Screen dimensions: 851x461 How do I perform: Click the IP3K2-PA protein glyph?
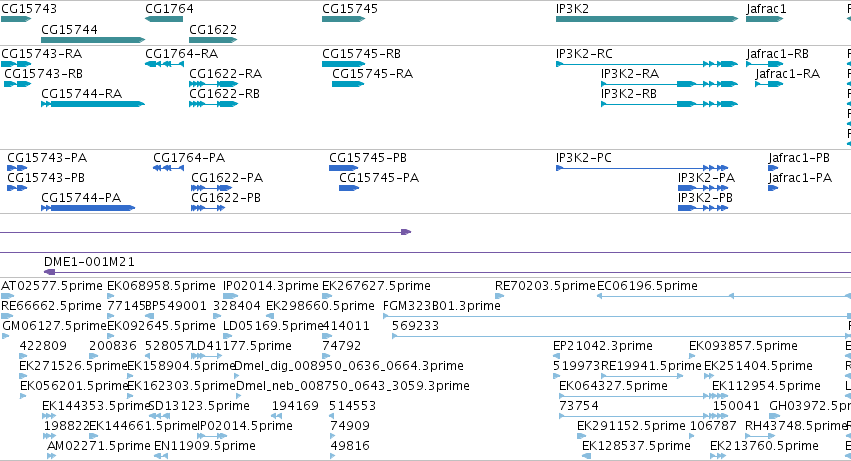[x=703, y=188]
